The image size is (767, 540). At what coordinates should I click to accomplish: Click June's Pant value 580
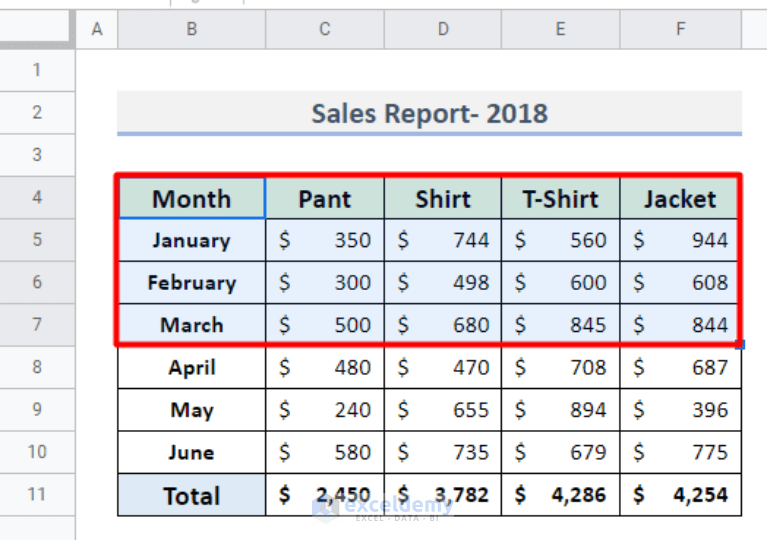(325, 452)
